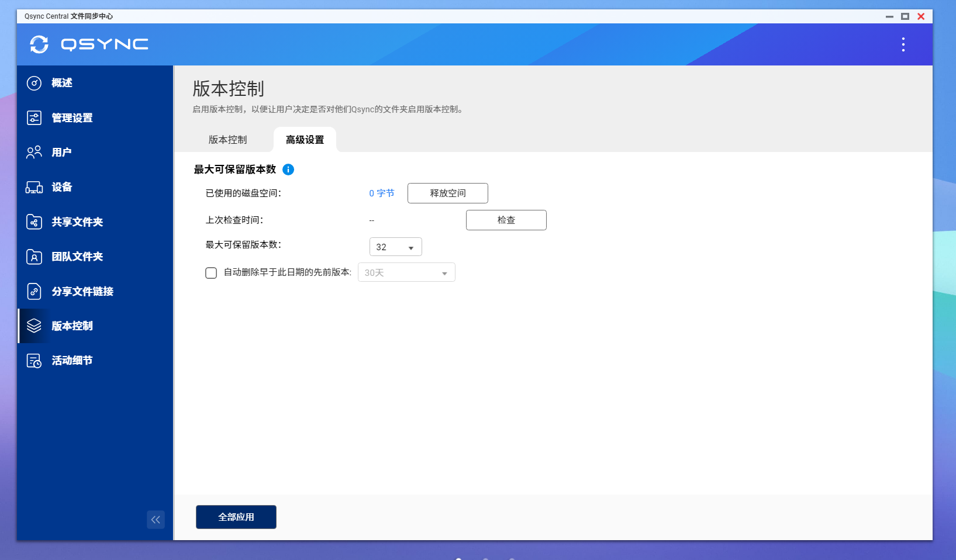Go to Shared Folders (共享文件夹) icon

(x=34, y=222)
